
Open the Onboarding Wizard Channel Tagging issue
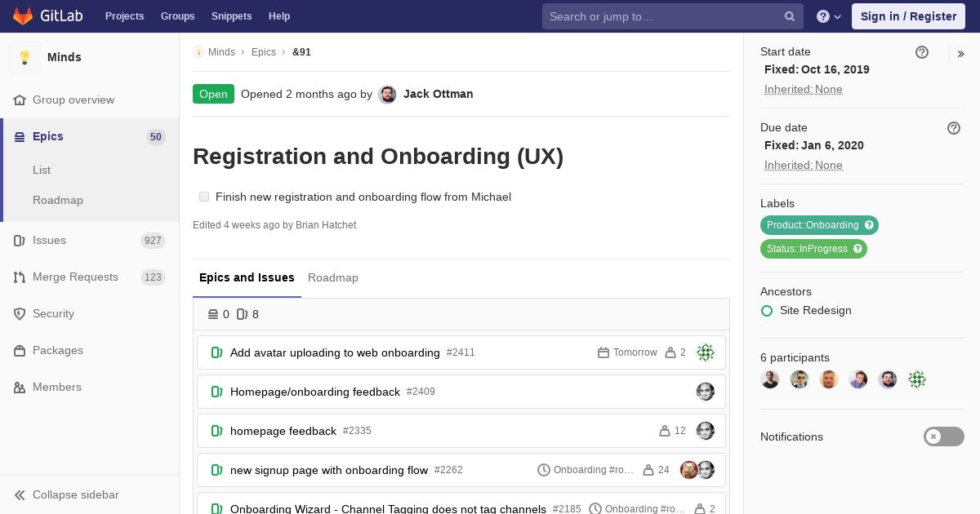pos(388,508)
